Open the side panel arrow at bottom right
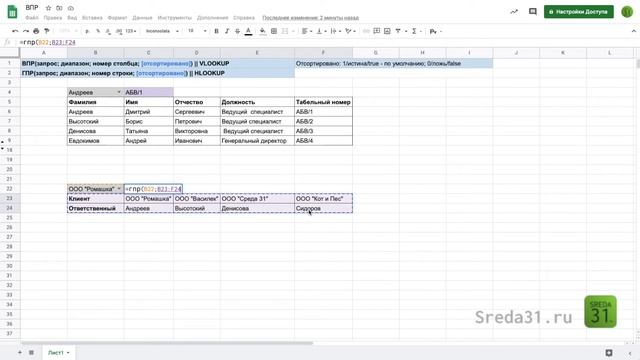This screenshot has height=360, width=640. 629,353
